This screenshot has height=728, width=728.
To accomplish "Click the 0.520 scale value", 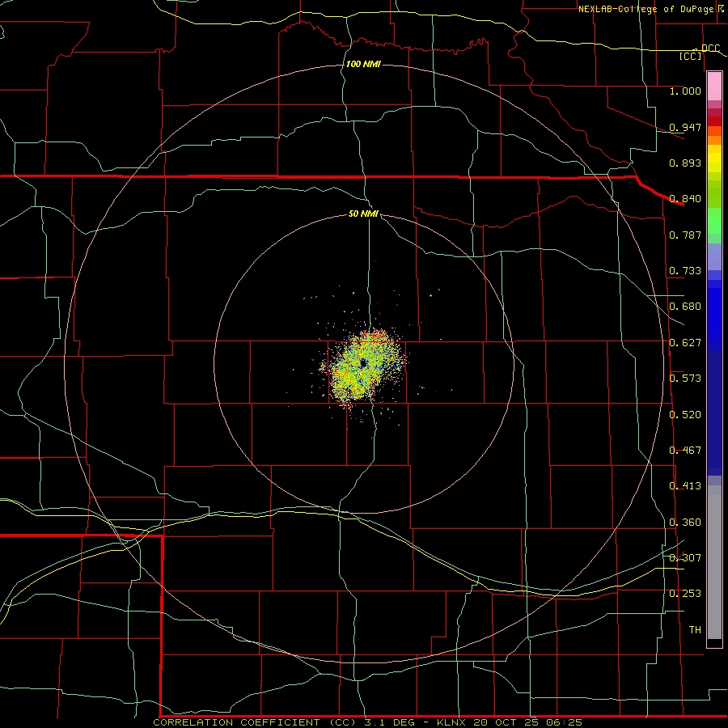I will (685, 415).
